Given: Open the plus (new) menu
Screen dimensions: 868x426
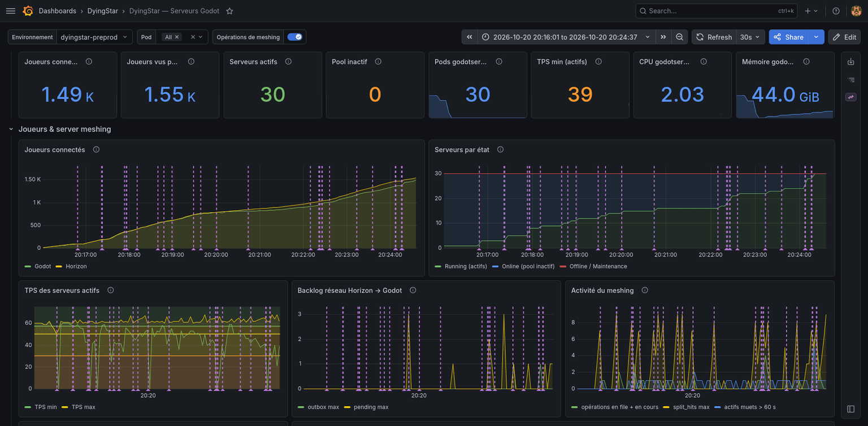Looking at the screenshot, I should (x=811, y=11).
